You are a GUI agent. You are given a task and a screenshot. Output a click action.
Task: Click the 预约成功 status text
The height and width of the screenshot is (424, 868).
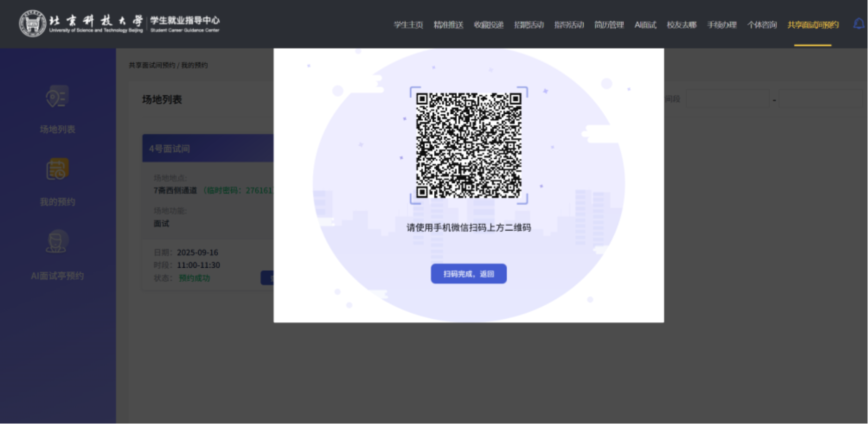pyautogui.click(x=194, y=278)
